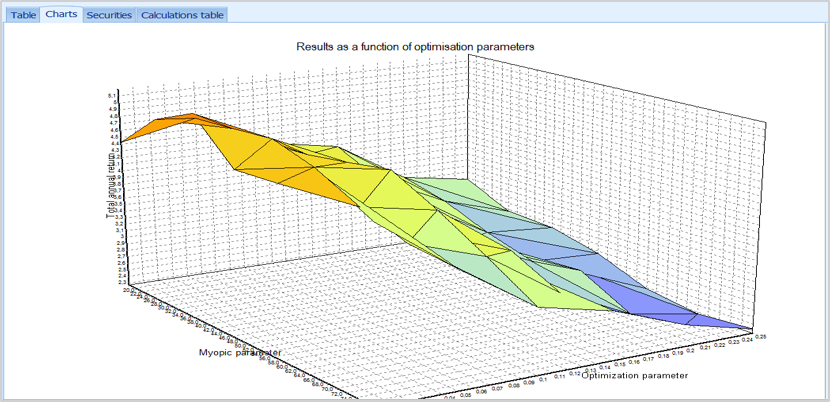Screen dimensions: 830x402
Task: Click the 'Total annual return' axis label
Action: click(x=111, y=185)
